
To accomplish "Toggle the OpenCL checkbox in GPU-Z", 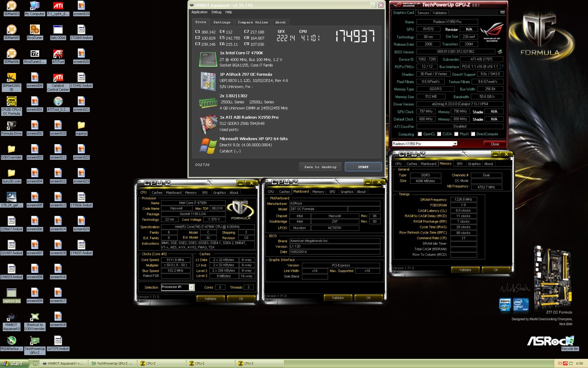I will (420, 134).
